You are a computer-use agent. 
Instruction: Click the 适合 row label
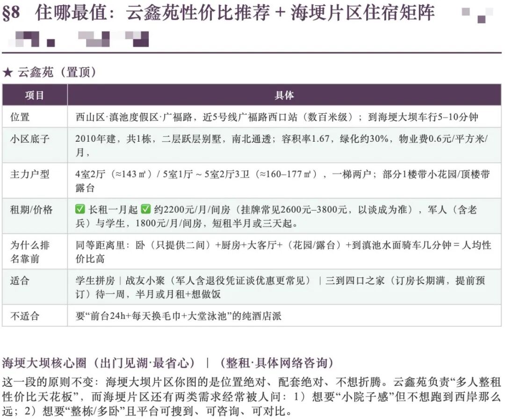pyautogui.click(x=20, y=281)
